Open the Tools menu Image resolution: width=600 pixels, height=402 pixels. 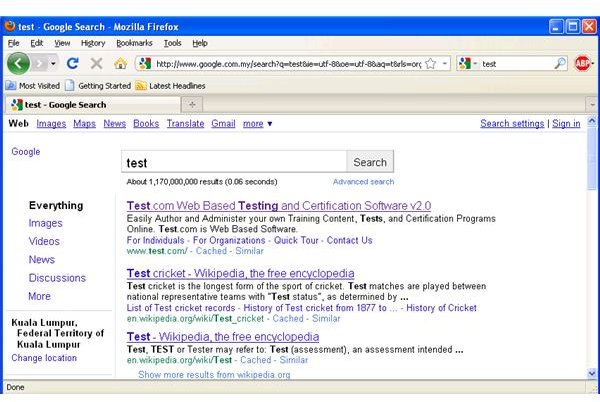(173, 43)
